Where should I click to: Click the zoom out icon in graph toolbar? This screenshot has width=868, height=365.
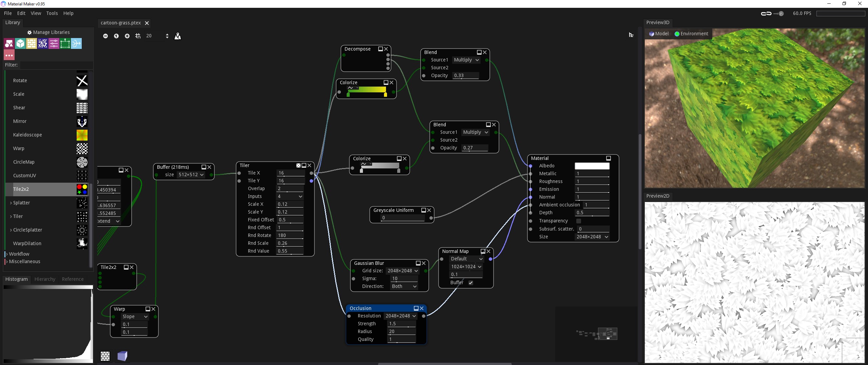pos(105,36)
